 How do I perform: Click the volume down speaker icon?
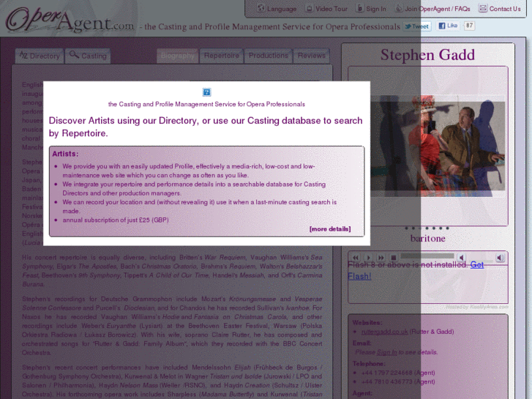[x=462, y=258]
